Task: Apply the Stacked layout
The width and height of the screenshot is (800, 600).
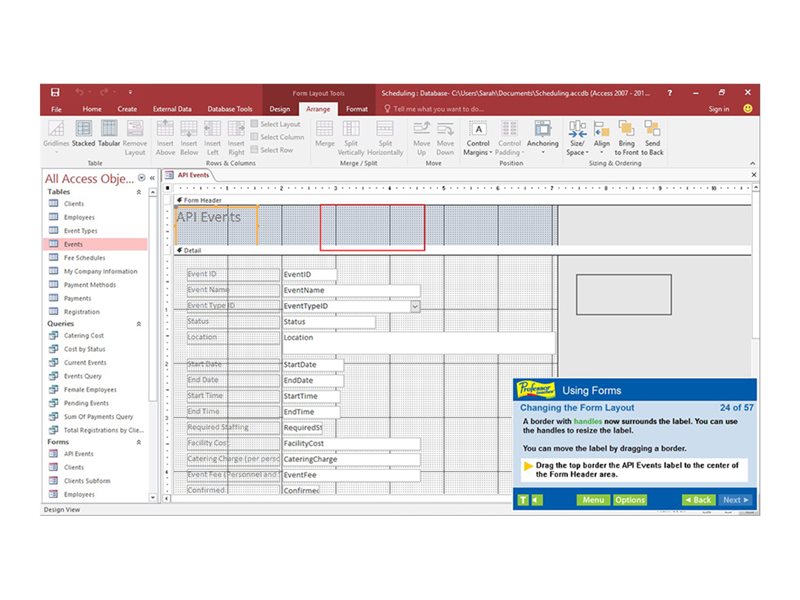Action: click(x=84, y=134)
